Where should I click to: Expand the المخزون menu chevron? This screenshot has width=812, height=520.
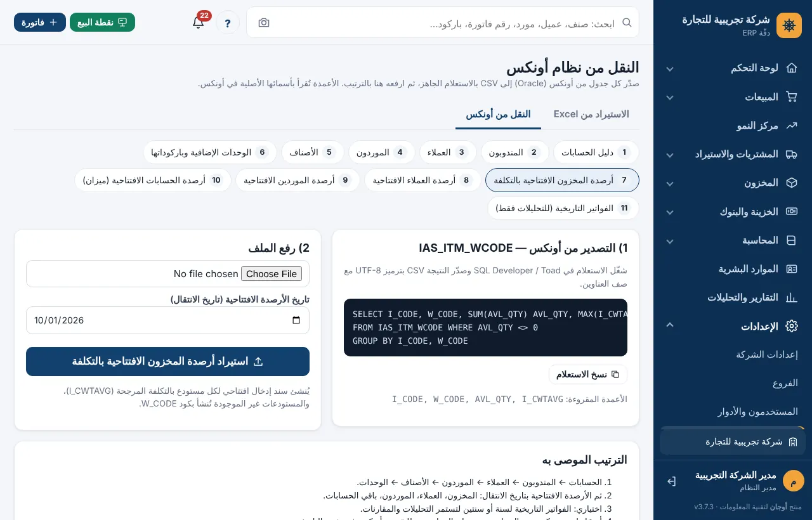tap(669, 183)
